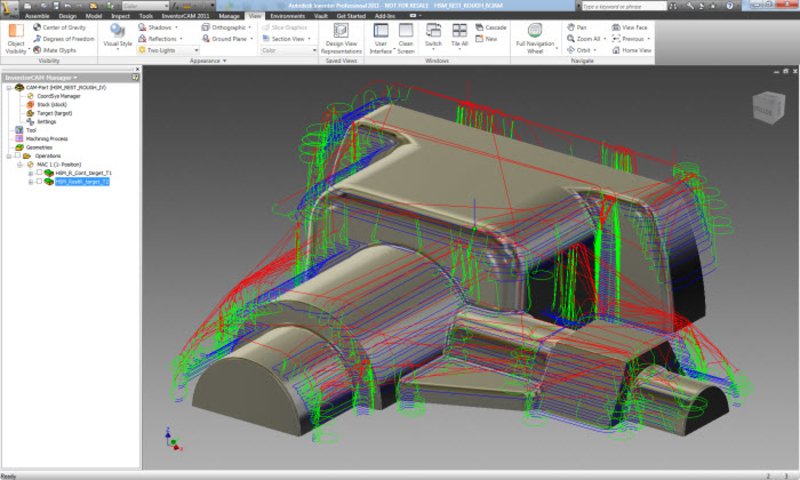Screen dimensions: 800x480
Task: Check the HSM_R_Cont_target_T1 operation box
Action: (x=39, y=173)
